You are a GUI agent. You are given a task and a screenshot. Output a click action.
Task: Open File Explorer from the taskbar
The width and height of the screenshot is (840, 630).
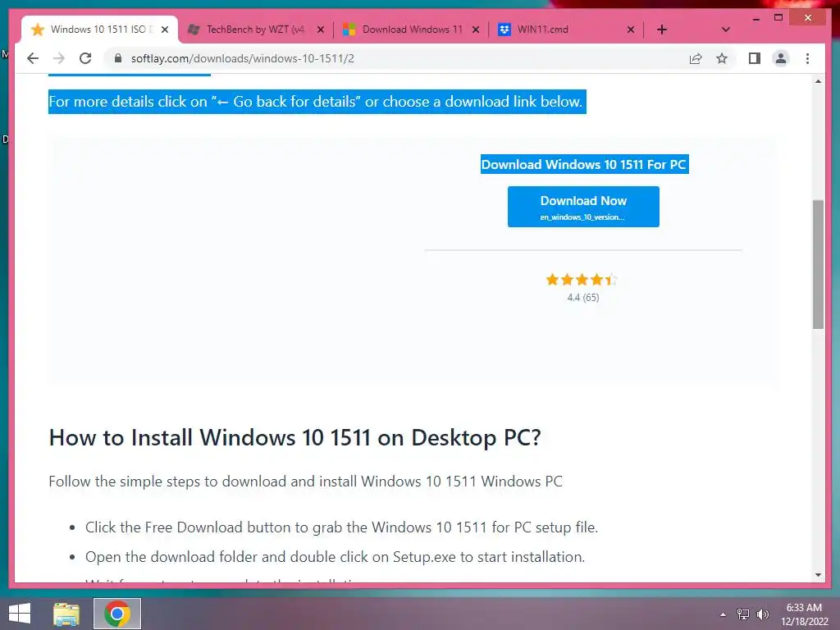click(66, 614)
